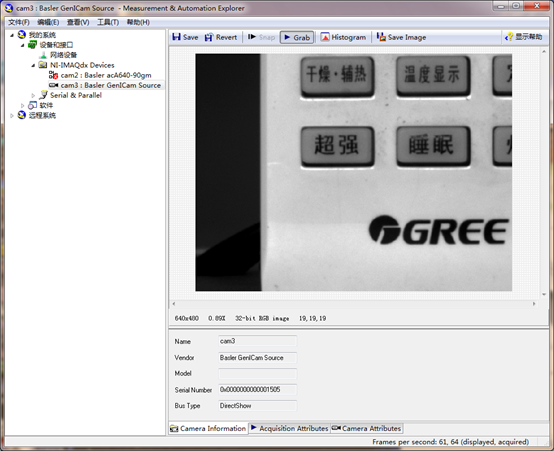This screenshot has height=451, width=554.
Task: Click the empty Model field
Action: point(258,374)
